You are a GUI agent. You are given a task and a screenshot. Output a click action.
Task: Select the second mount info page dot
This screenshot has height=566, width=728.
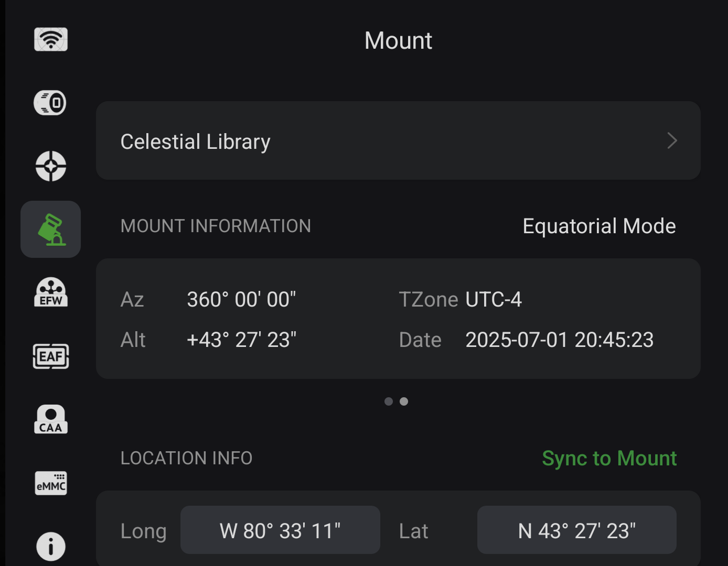pyautogui.click(x=404, y=401)
